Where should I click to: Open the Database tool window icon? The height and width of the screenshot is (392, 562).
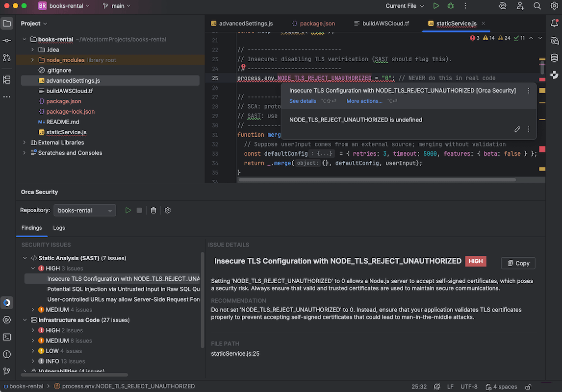(x=554, y=58)
